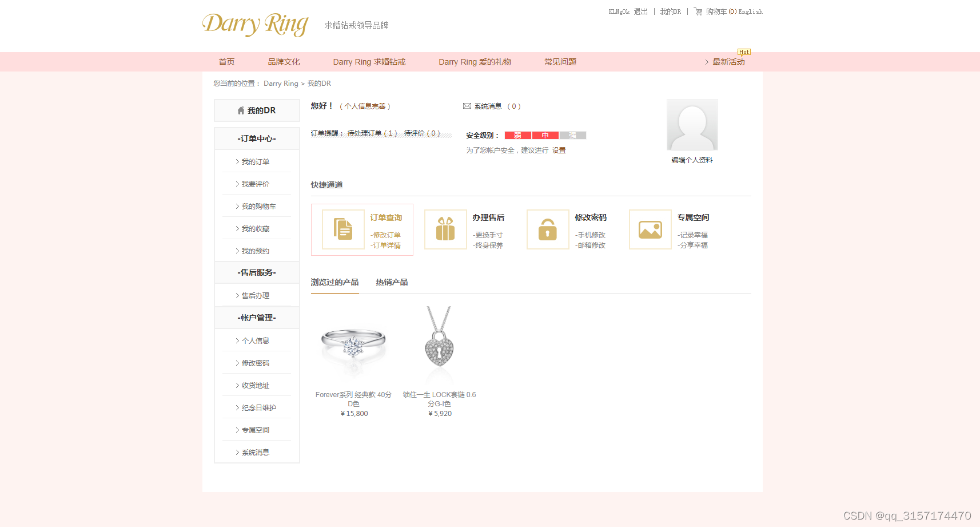Click the 中 security level block

pyautogui.click(x=545, y=136)
